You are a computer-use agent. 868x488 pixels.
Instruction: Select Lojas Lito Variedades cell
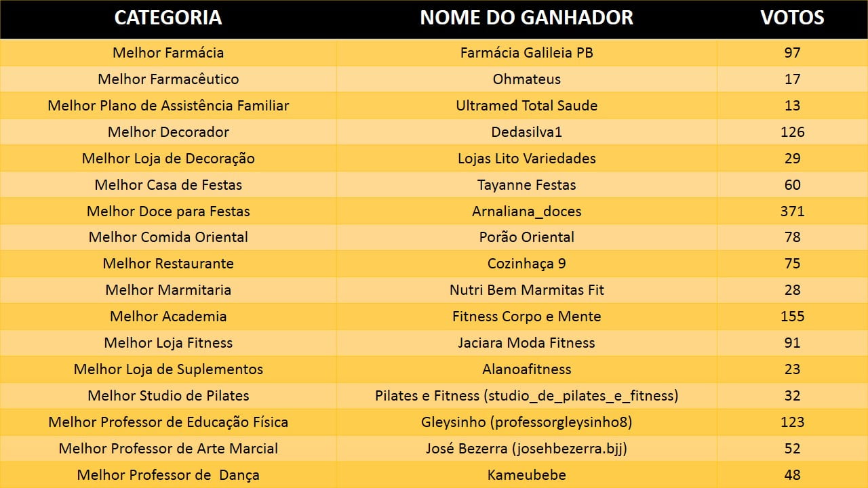(526, 159)
